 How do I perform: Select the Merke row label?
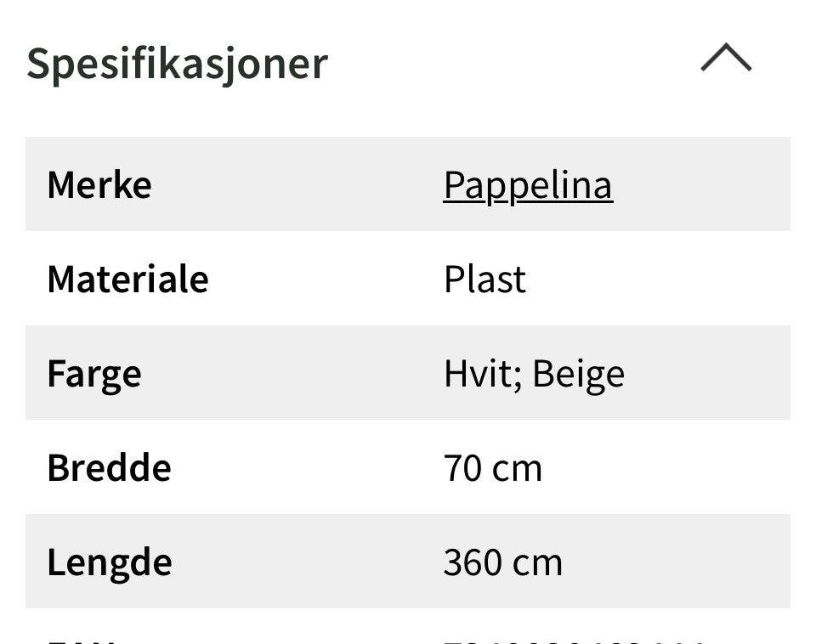(x=99, y=184)
